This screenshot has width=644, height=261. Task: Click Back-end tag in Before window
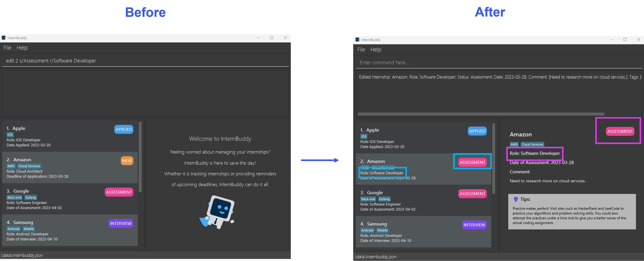pyautogui.click(x=14, y=197)
